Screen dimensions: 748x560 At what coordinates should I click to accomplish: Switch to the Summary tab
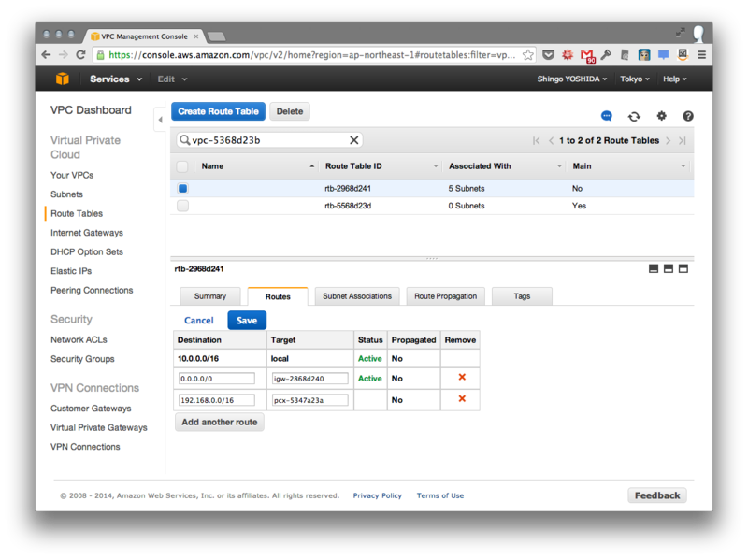pos(209,296)
